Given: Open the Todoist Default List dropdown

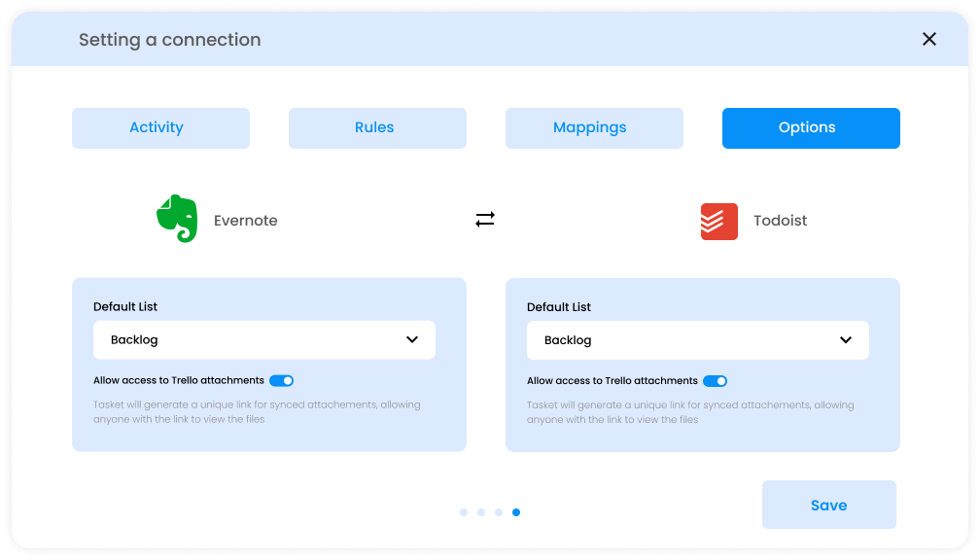Looking at the screenshot, I should pyautogui.click(x=697, y=340).
